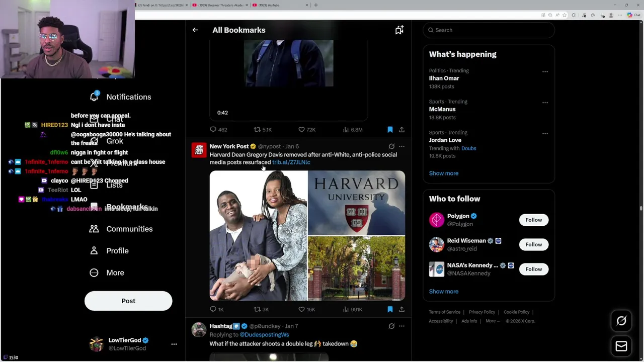This screenshot has width=644, height=362.
Task: Follow NASA's Kennedy account
Action: coord(534,269)
